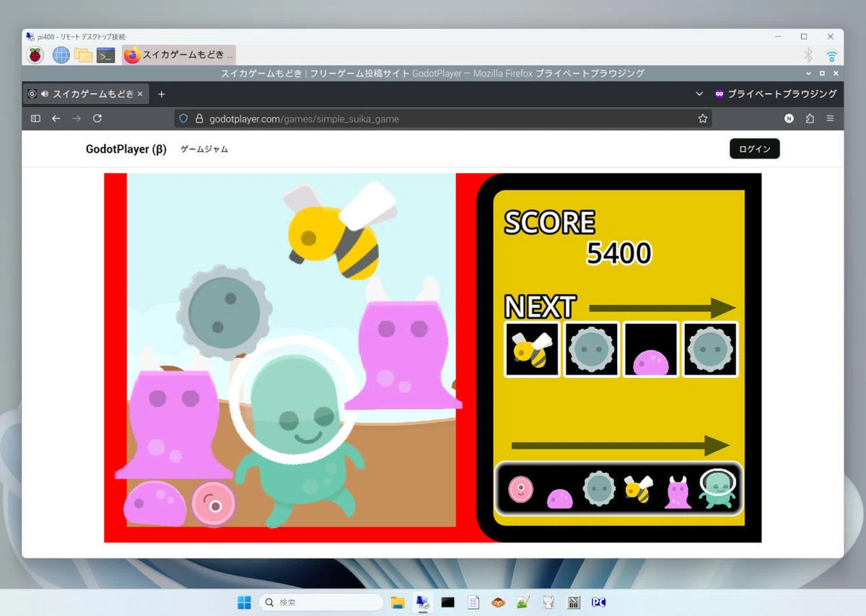The image size is (866, 616).
Task: Click the NEXT label
Action: pos(540,307)
